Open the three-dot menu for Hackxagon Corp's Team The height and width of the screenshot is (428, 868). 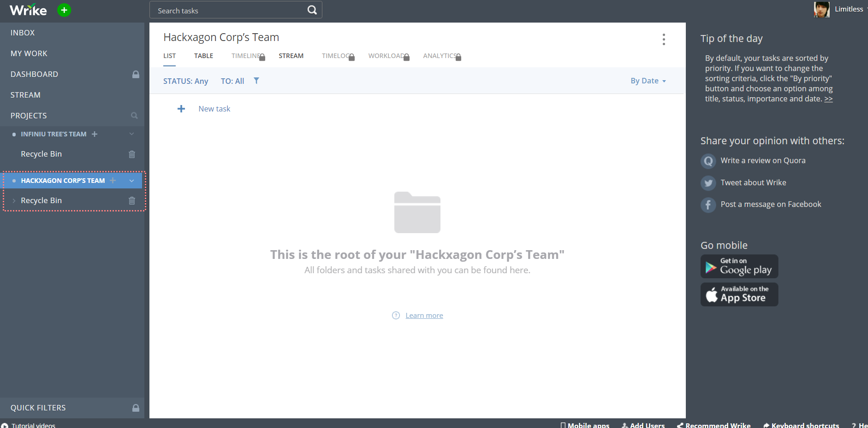[x=663, y=40]
